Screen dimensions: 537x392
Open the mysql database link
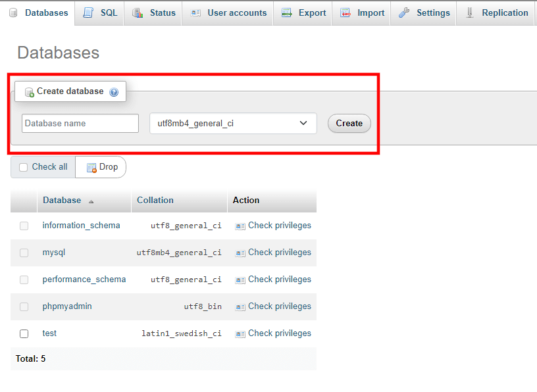tap(54, 253)
